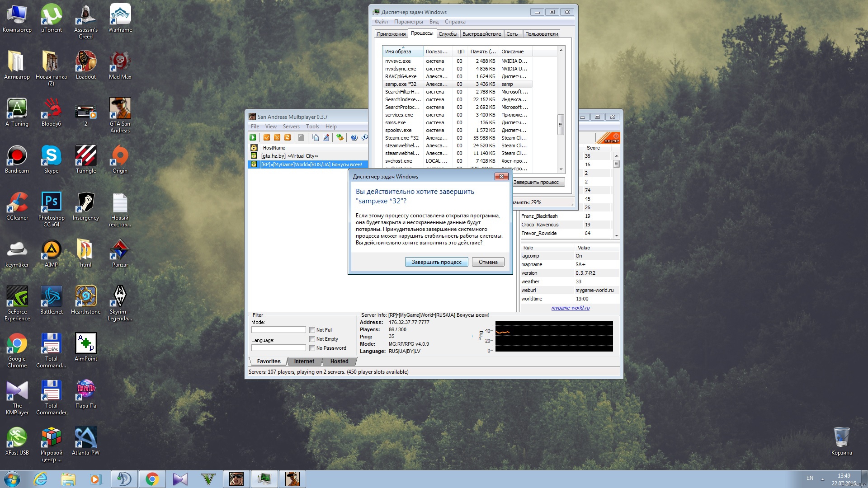Show hidden tray icons arrow
868x488 pixels.
pos(822,479)
